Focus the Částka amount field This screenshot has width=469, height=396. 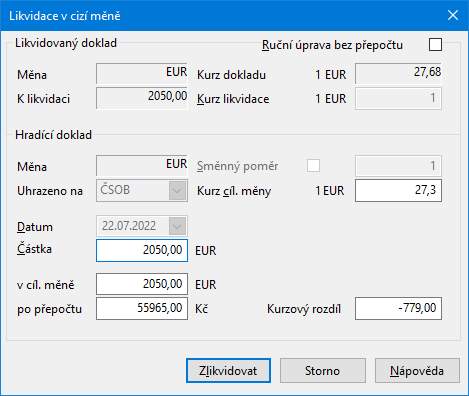(x=142, y=250)
